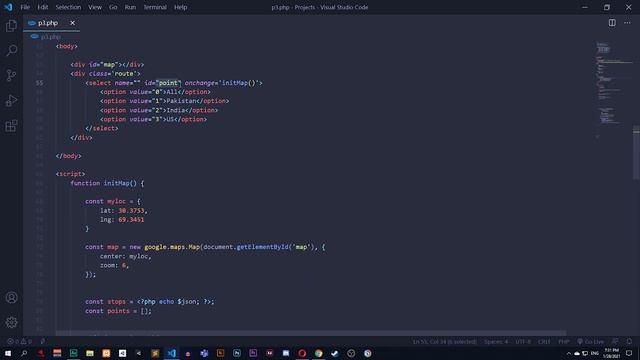Open the status bar notifications bell
This screenshot has height=360, width=640.
[629, 341]
